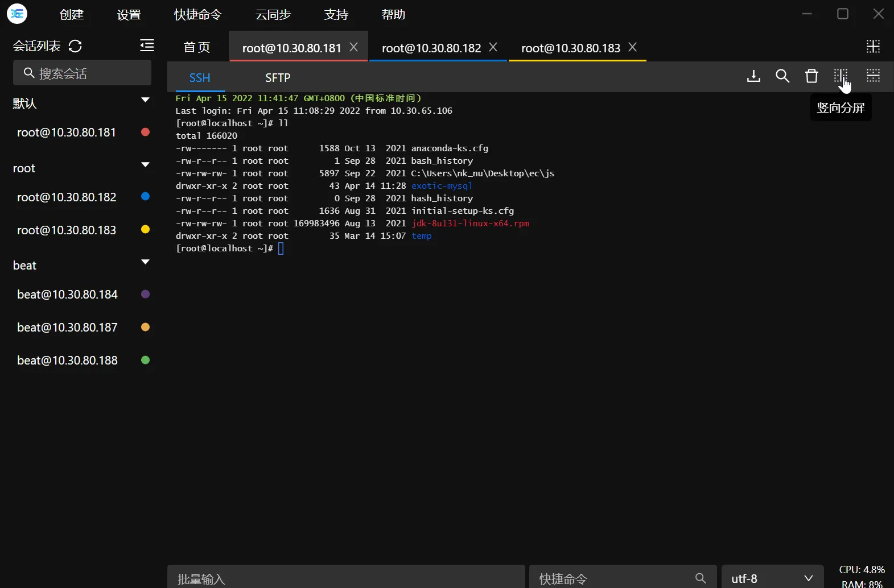Collapse the session list sidebar
The height and width of the screenshot is (588, 894).
coord(147,45)
